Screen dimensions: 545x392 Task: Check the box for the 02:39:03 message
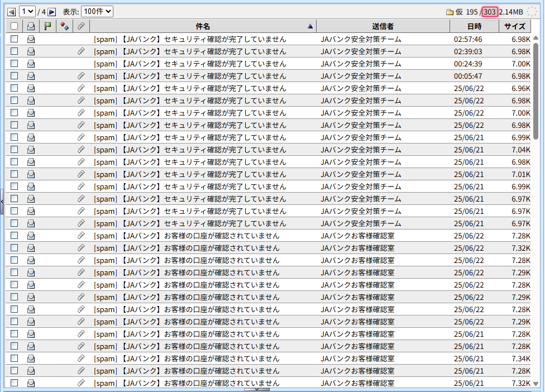[15, 51]
